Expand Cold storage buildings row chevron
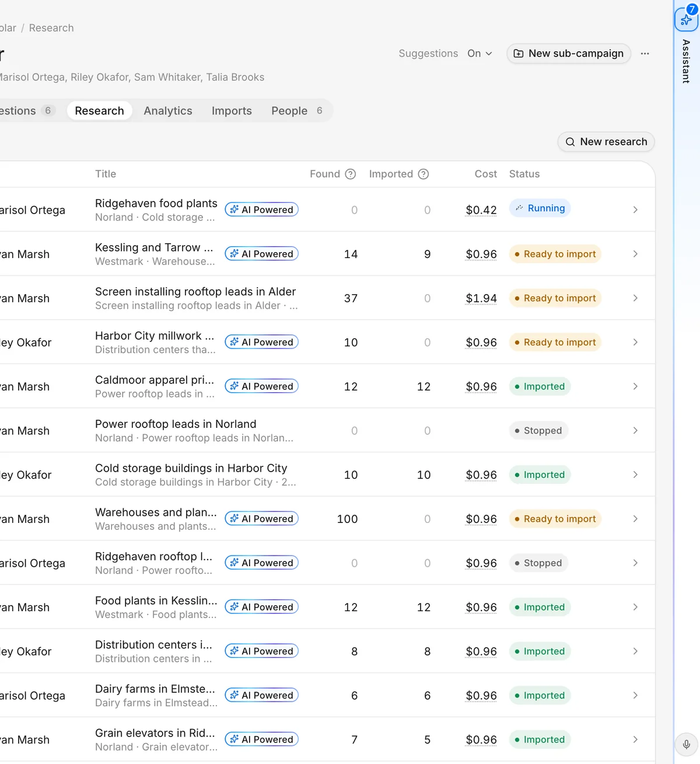 [635, 475]
